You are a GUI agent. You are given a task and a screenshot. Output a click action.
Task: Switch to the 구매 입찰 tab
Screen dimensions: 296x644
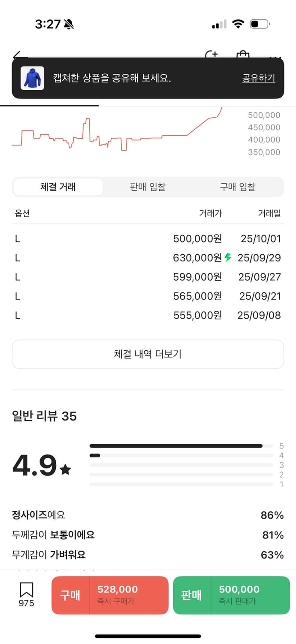click(237, 187)
